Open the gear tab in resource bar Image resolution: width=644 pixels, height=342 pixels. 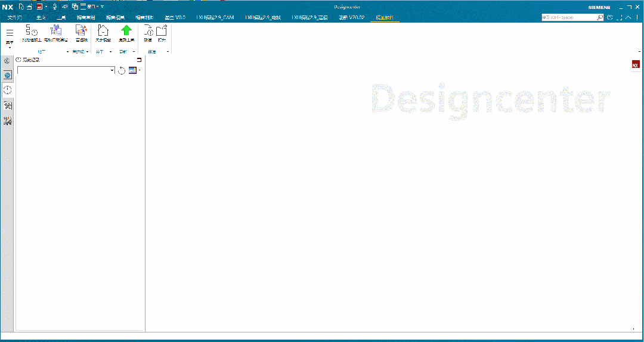(7, 61)
